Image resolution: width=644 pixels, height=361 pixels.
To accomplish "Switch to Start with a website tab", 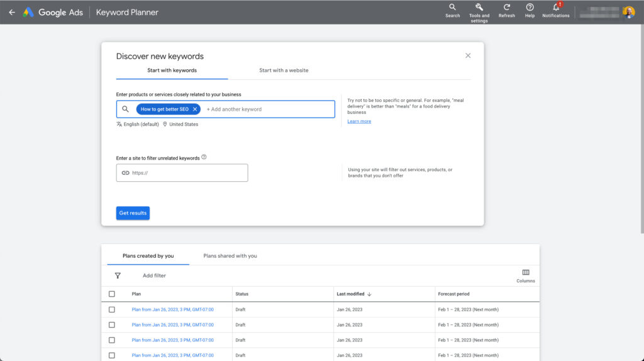I will [284, 70].
